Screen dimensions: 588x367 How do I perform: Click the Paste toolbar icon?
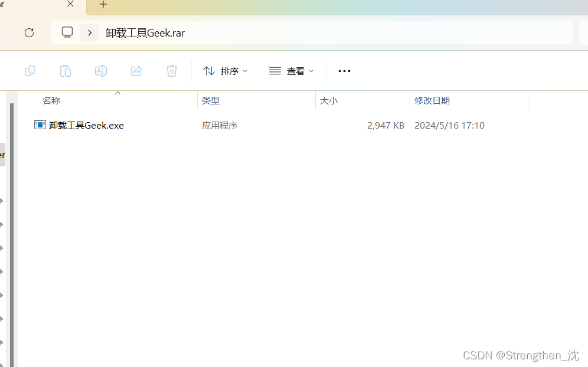pyautogui.click(x=66, y=71)
